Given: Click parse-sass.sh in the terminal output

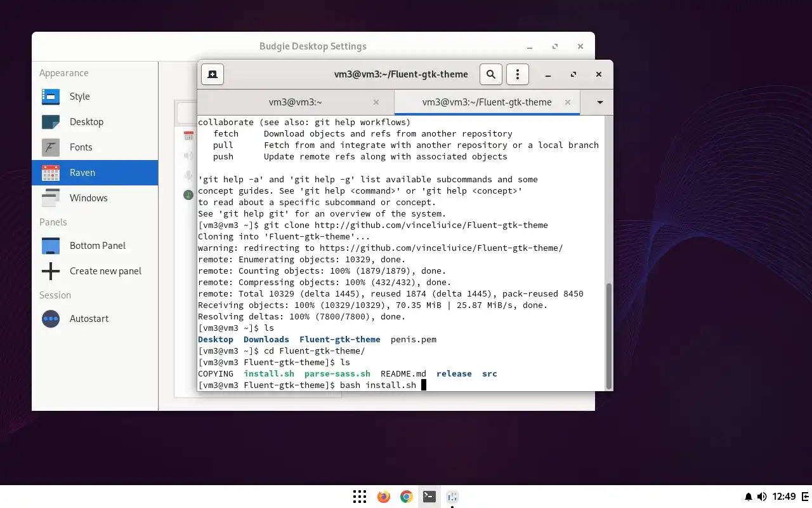Looking at the screenshot, I should 337,373.
